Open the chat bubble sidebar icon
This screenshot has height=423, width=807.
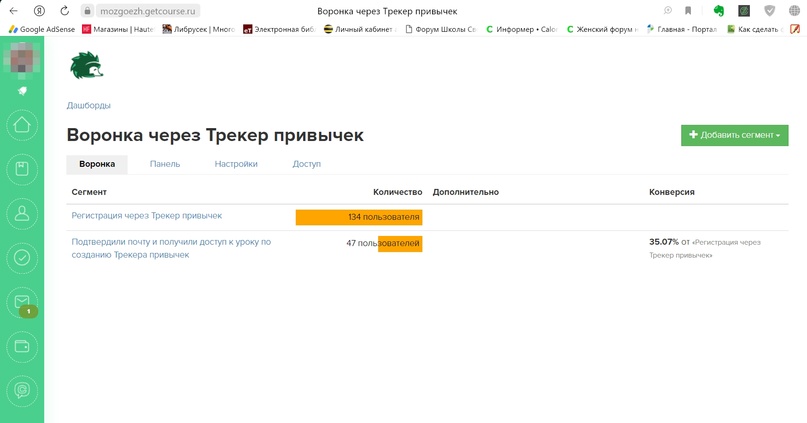(x=22, y=390)
